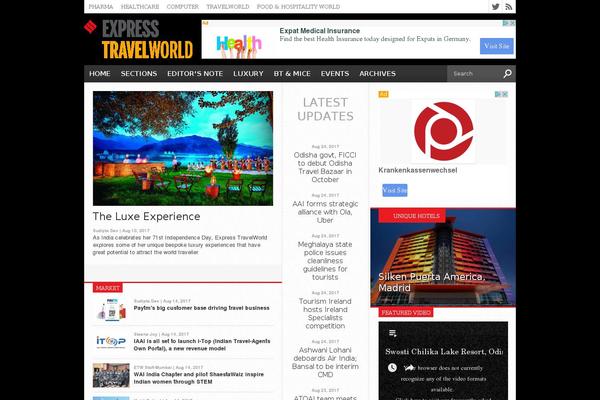Close the top banner ad
600x400 pixels.
(513, 23)
